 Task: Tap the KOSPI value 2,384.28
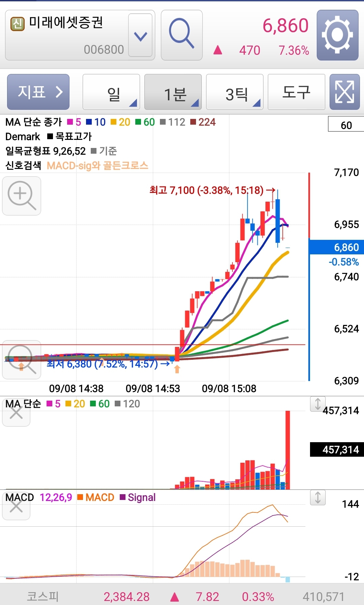coord(127,597)
